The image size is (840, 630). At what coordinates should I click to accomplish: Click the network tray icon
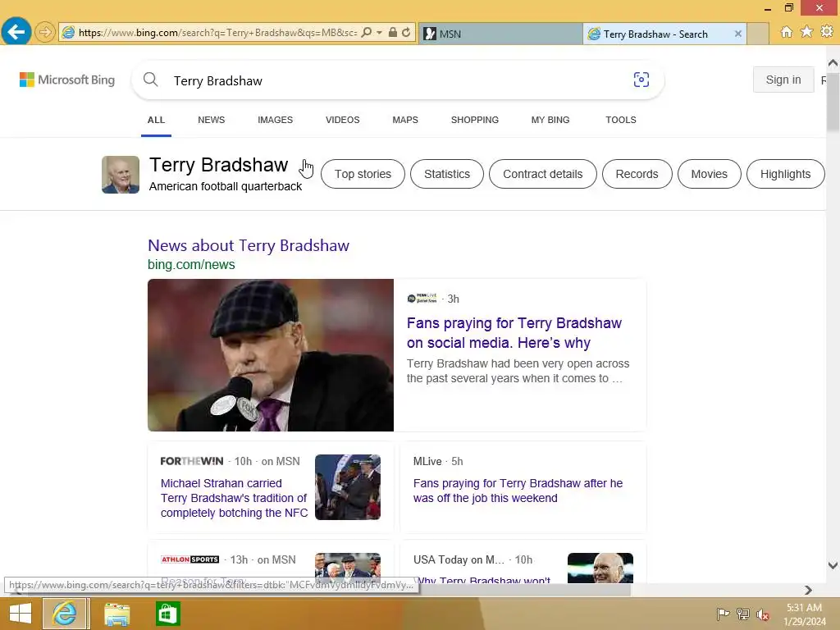tap(743, 614)
